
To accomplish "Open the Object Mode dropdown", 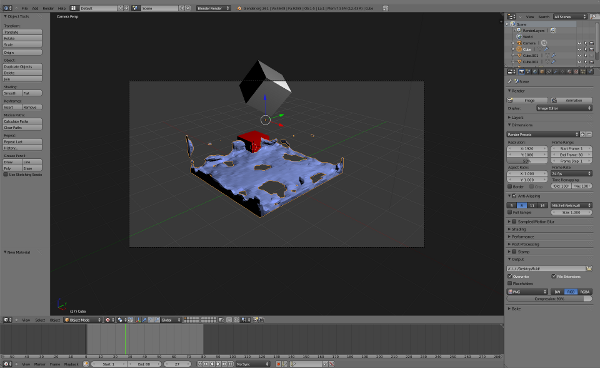I will (x=83, y=320).
